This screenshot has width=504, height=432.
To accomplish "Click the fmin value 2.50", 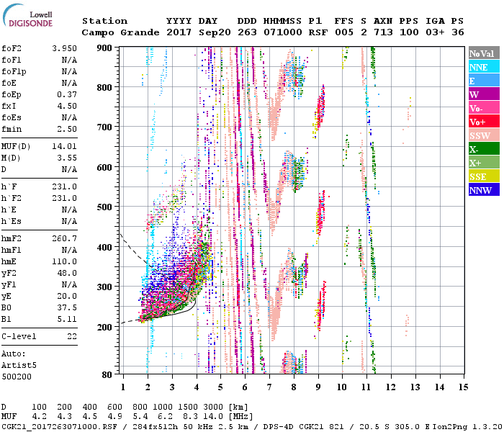I will 67,129.
